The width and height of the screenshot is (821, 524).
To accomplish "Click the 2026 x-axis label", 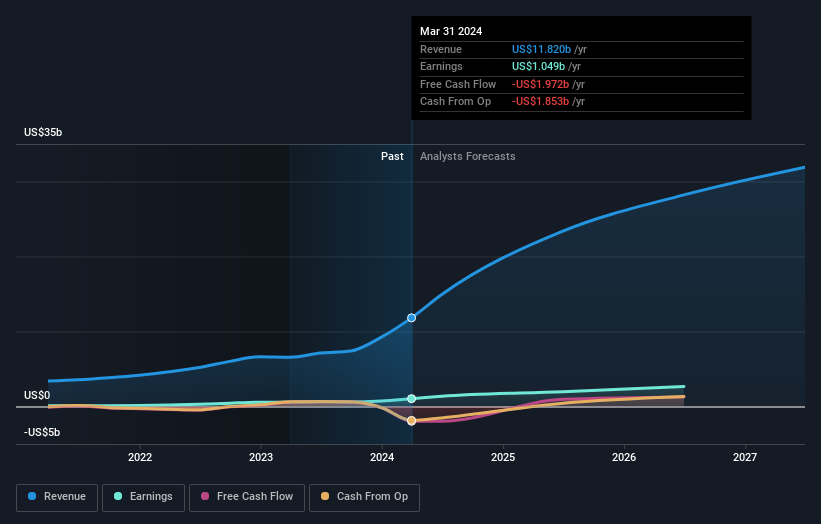I will (624, 457).
